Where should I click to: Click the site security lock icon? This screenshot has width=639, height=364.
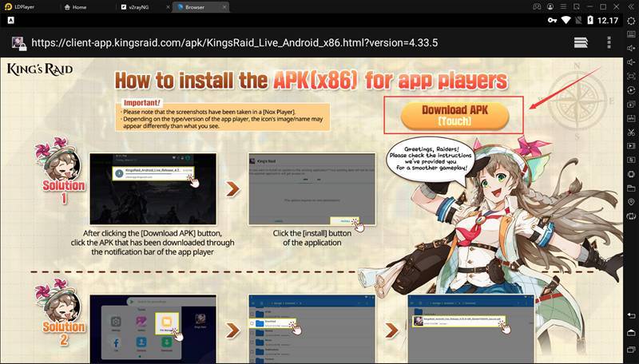tap(18, 43)
